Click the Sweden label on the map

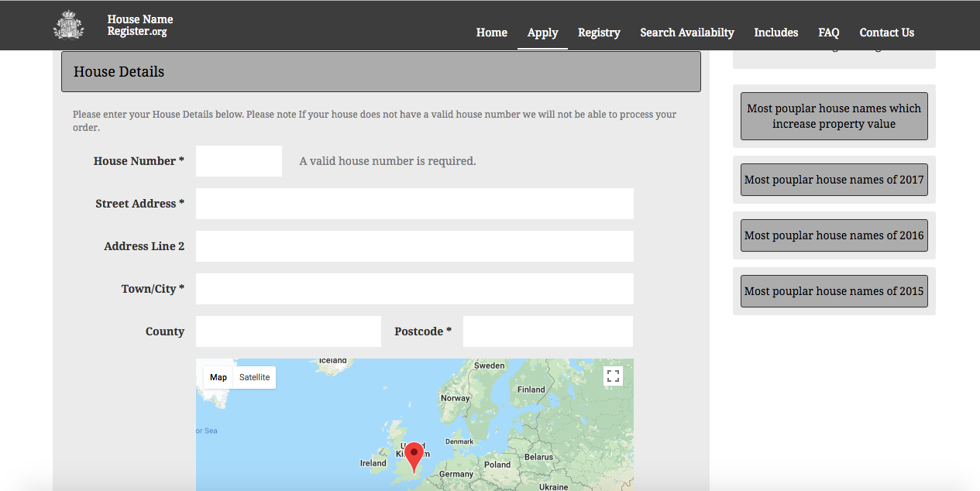(489, 366)
